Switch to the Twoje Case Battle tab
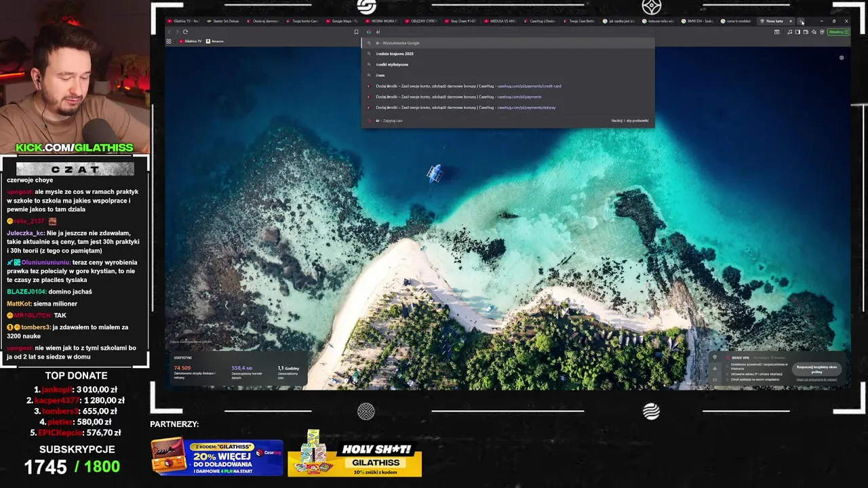868x488 pixels. [580, 21]
